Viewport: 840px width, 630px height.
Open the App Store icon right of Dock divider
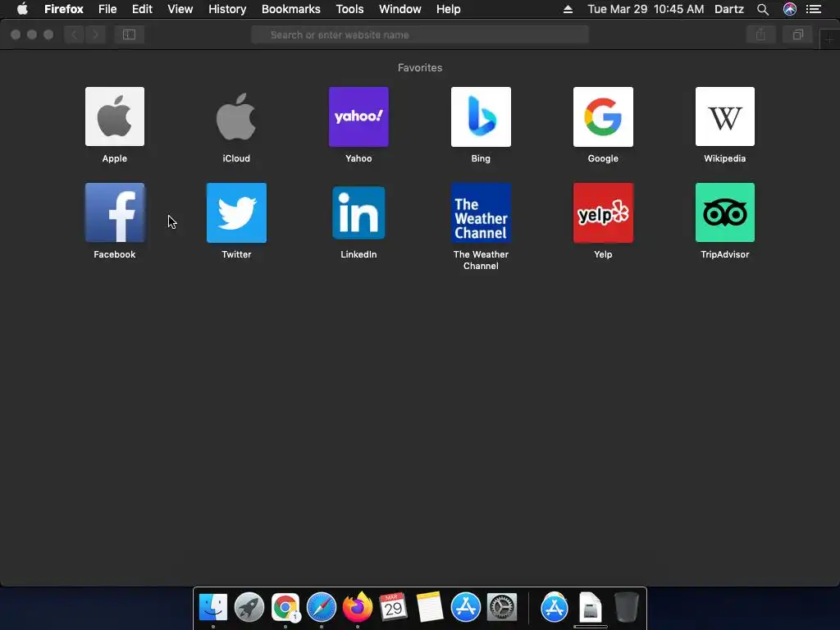tap(555, 607)
